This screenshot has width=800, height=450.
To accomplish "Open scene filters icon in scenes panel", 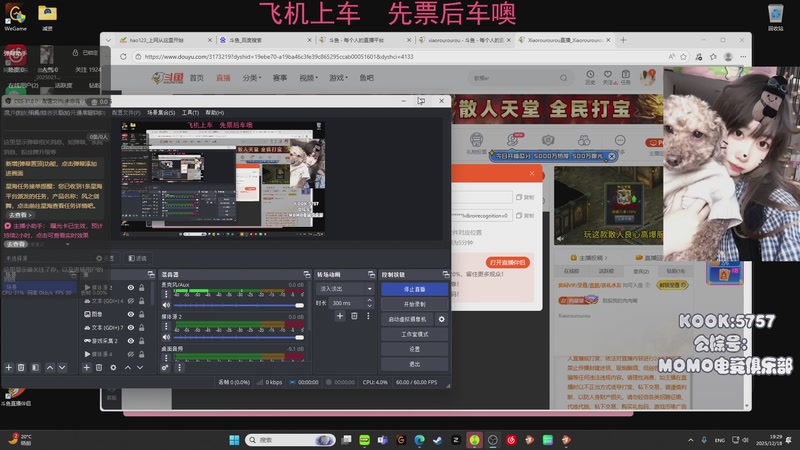I will pos(35,367).
